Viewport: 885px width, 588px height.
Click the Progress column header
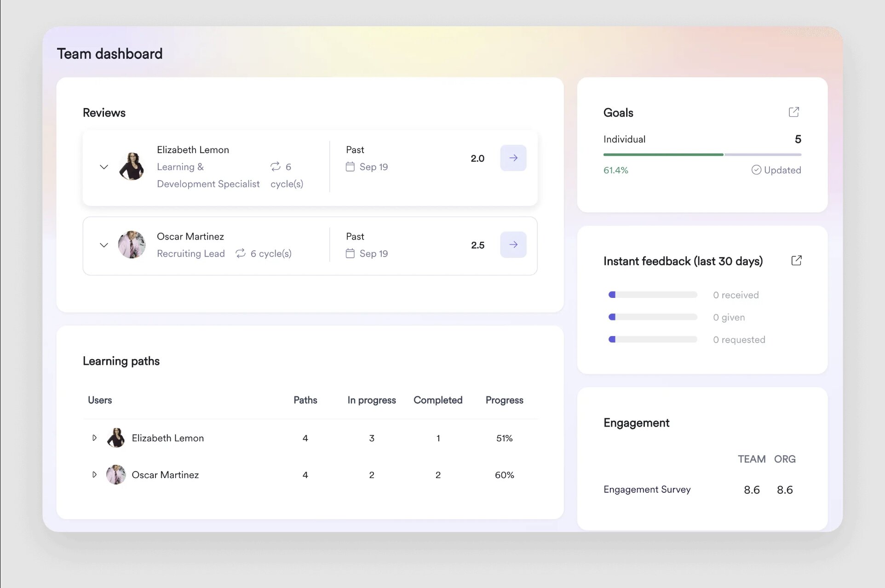coord(504,400)
